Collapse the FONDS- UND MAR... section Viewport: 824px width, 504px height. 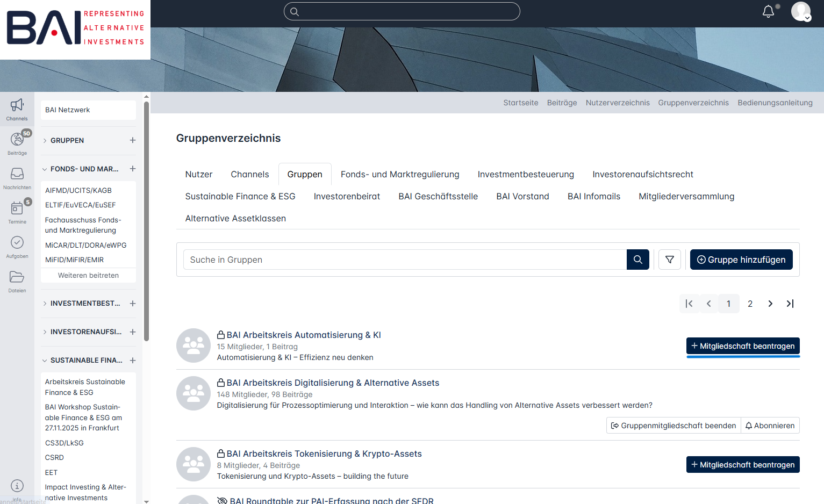coord(45,169)
